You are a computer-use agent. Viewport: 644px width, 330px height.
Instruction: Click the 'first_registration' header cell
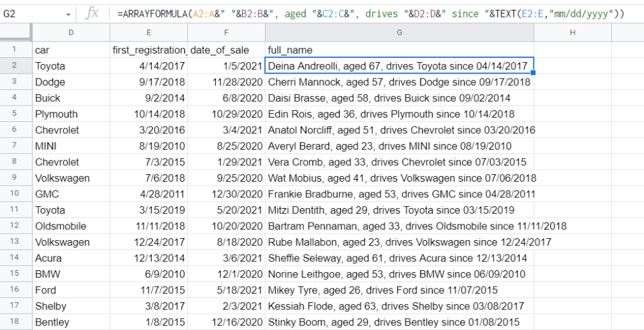[148, 50]
